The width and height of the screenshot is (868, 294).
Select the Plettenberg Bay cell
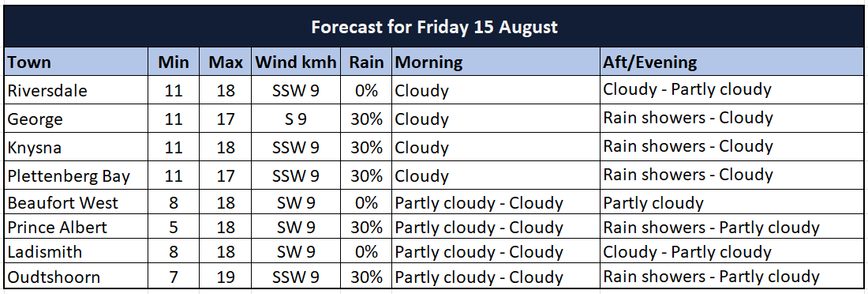(77, 175)
